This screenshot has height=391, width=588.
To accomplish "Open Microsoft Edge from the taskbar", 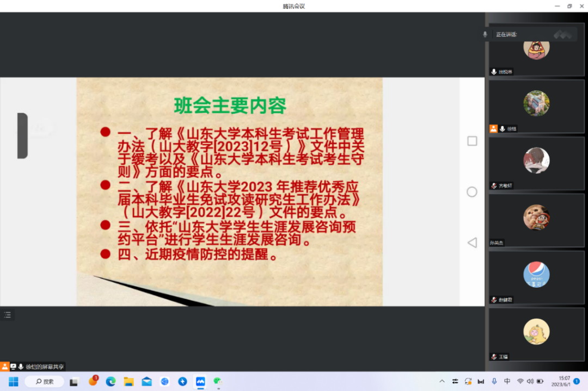I will (x=111, y=381).
